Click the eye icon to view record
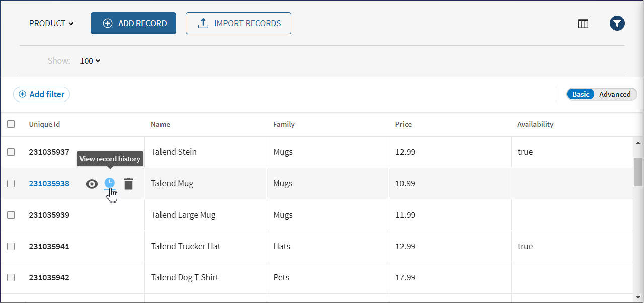This screenshot has width=644, height=303. (92, 184)
